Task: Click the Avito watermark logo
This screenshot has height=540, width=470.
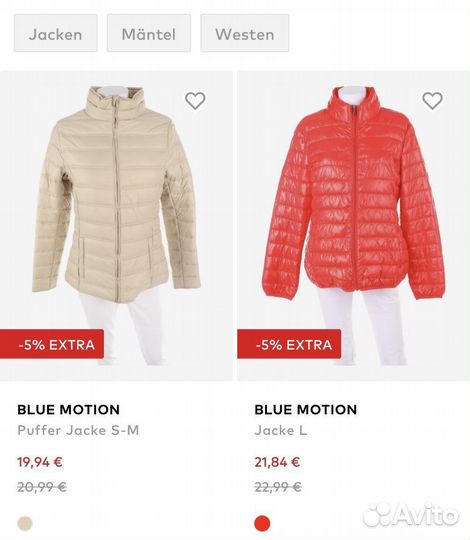Action: coord(411,515)
